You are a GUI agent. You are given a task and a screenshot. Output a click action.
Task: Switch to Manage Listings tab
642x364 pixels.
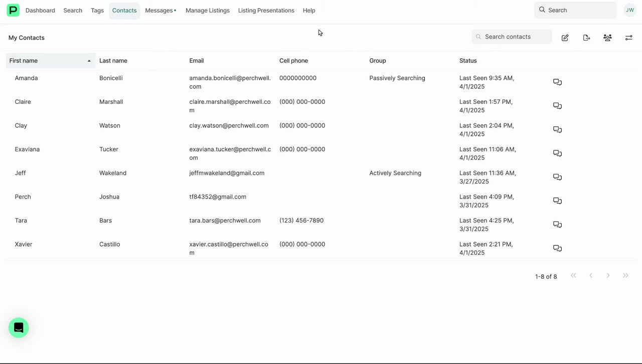pyautogui.click(x=207, y=11)
